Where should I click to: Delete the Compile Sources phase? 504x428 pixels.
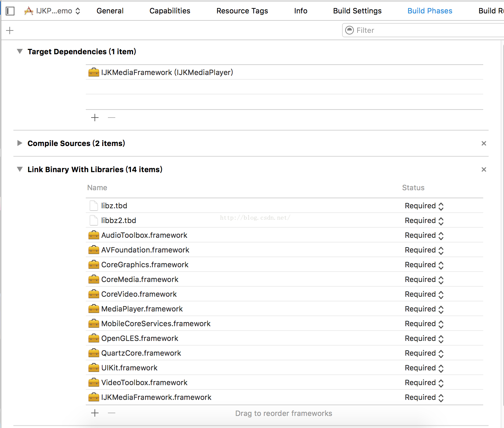coord(484,143)
